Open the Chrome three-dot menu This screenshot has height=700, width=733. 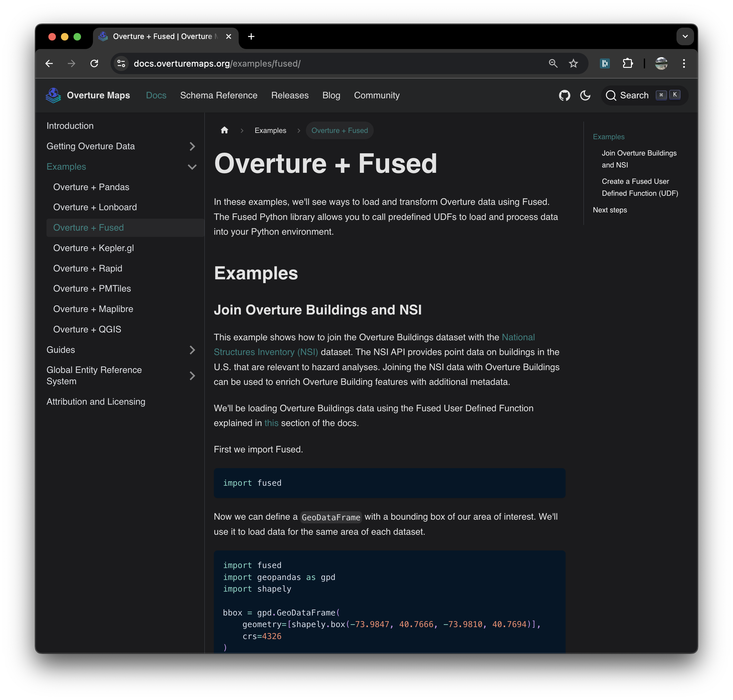(683, 63)
